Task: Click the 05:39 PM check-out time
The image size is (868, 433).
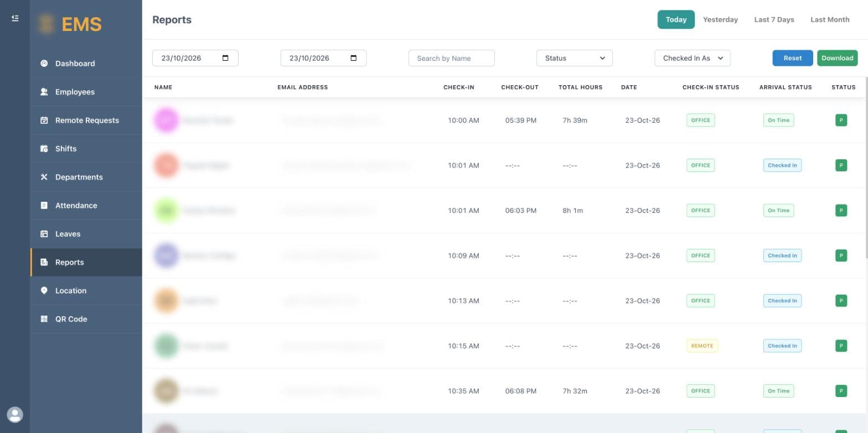Action: coord(520,120)
